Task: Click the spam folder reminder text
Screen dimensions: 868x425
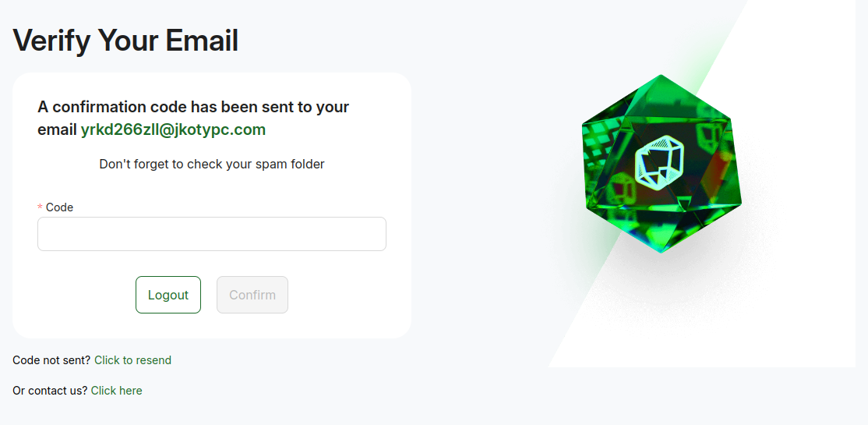Action: pos(211,164)
